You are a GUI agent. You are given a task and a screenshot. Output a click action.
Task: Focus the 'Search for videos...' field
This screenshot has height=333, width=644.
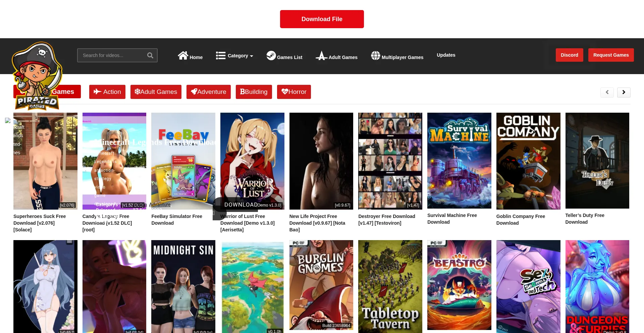coord(117,55)
